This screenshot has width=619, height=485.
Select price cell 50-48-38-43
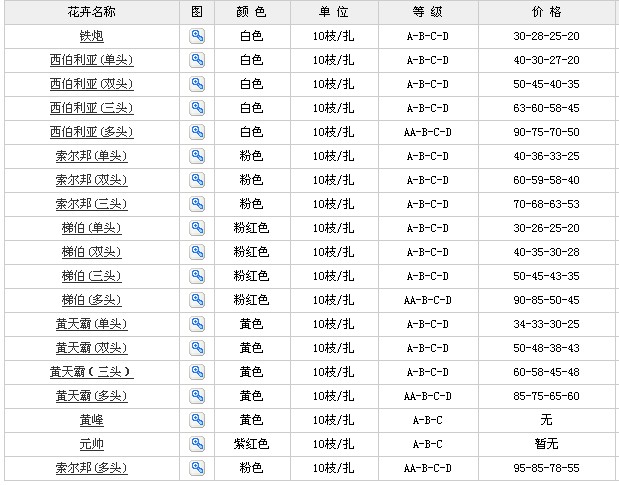(546, 348)
